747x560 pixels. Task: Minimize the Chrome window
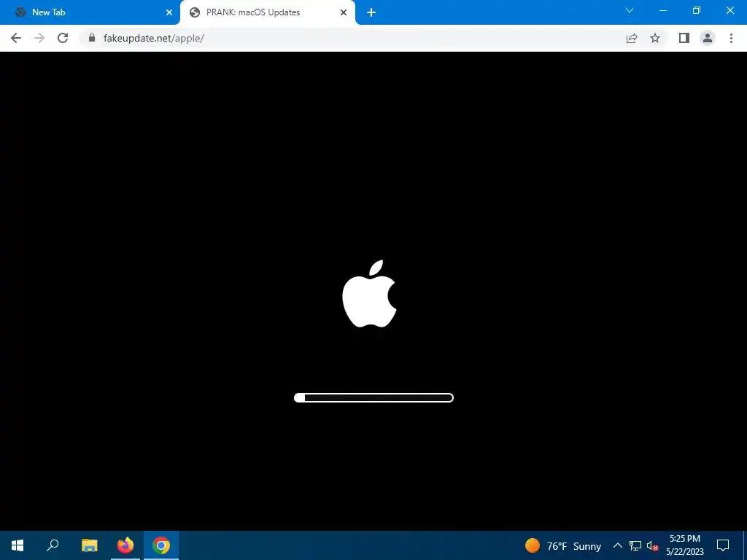point(662,10)
